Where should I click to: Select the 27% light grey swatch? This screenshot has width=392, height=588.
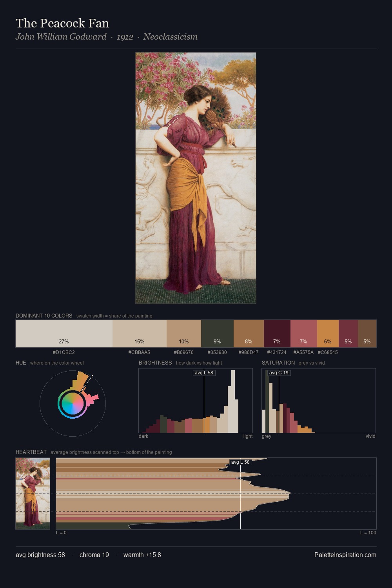pyautogui.click(x=64, y=334)
